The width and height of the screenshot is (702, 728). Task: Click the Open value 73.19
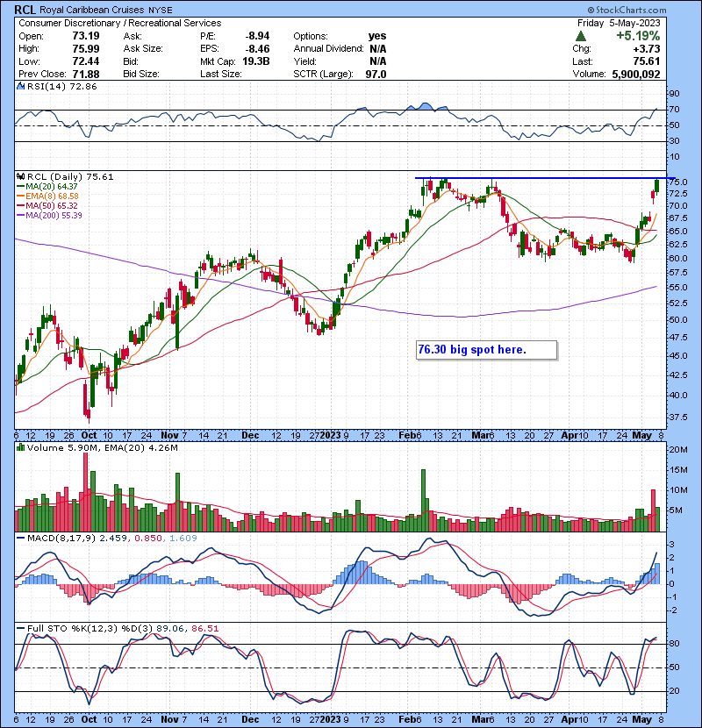86,36
